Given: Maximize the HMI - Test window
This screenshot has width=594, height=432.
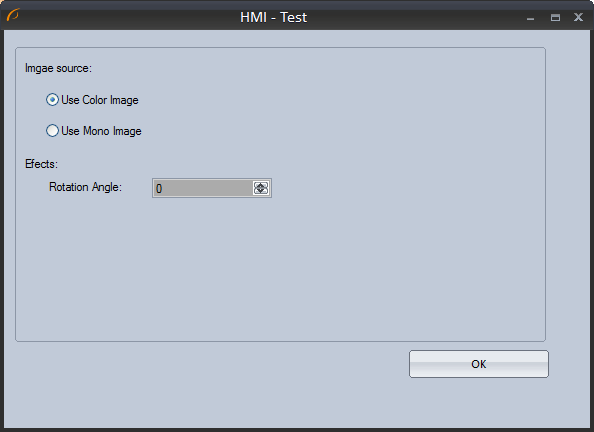Looking at the screenshot, I should point(555,17).
